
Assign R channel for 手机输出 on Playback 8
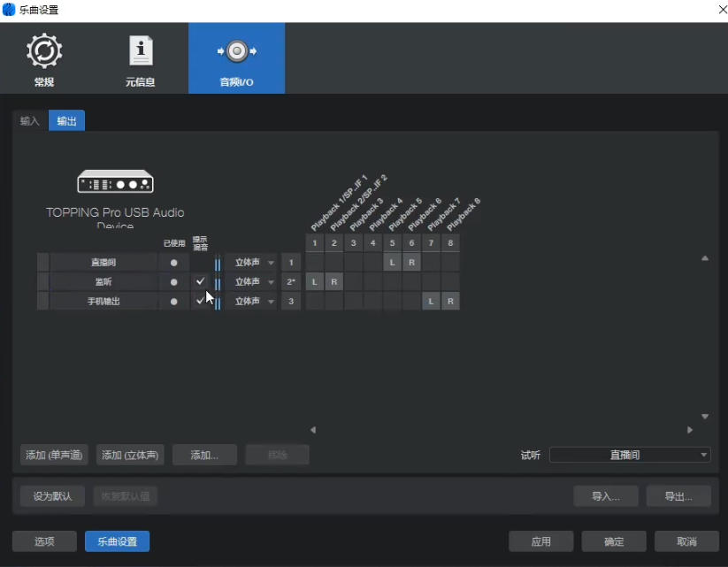click(450, 301)
